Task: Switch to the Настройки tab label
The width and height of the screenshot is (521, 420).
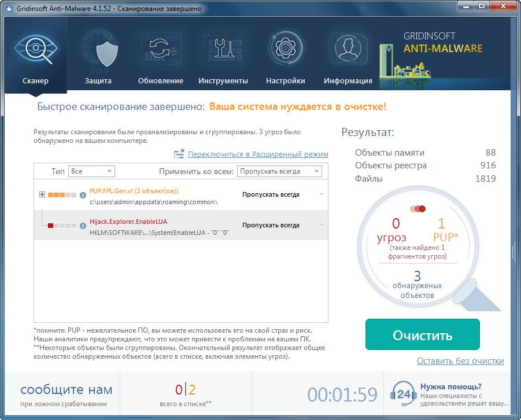Action: click(x=286, y=81)
